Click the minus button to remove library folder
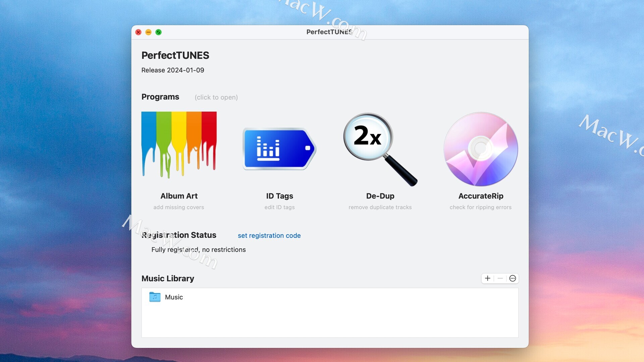644x362 pixels. [x=500, y=278]
